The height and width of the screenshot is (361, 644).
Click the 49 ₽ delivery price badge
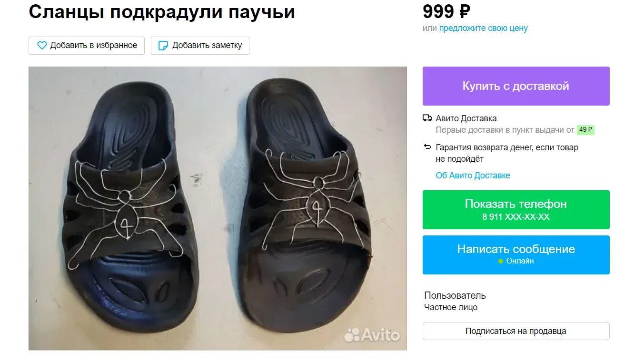tap(585, 130)
